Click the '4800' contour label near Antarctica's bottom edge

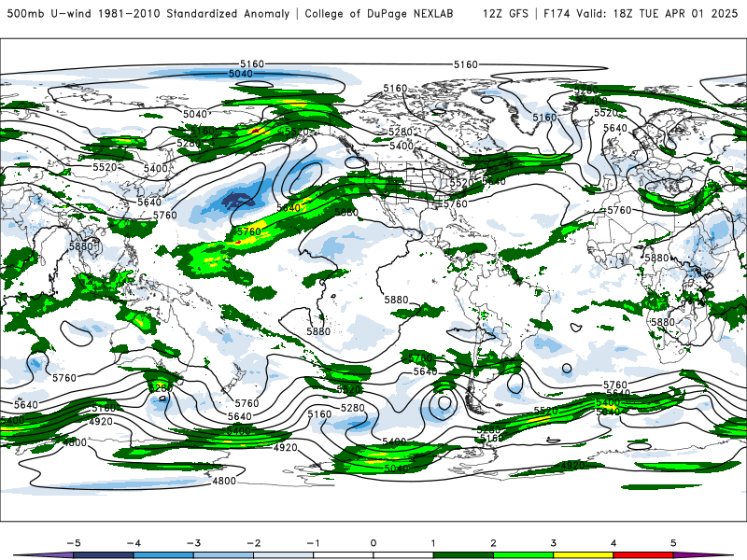[x=224, y=481]
